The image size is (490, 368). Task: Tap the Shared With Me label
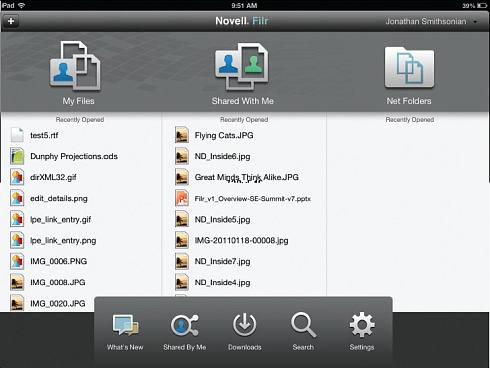tap(243, 101)
